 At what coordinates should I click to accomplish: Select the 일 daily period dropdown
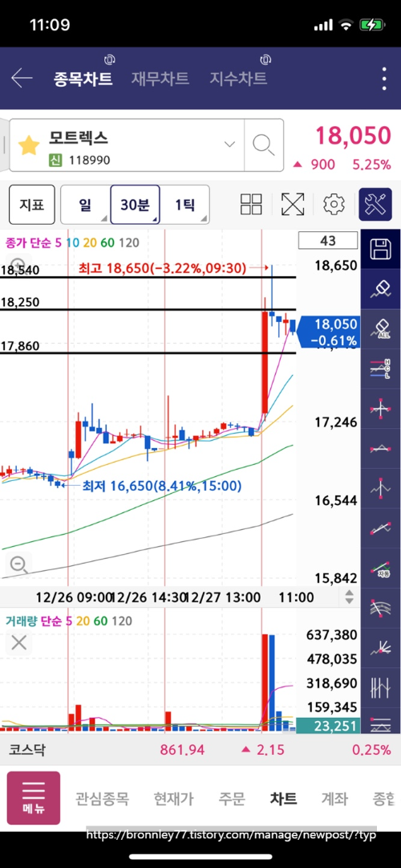pos(85,204)
